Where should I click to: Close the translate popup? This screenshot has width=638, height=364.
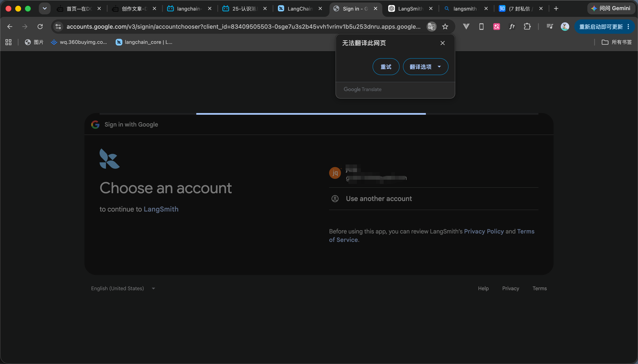[442, 43]
